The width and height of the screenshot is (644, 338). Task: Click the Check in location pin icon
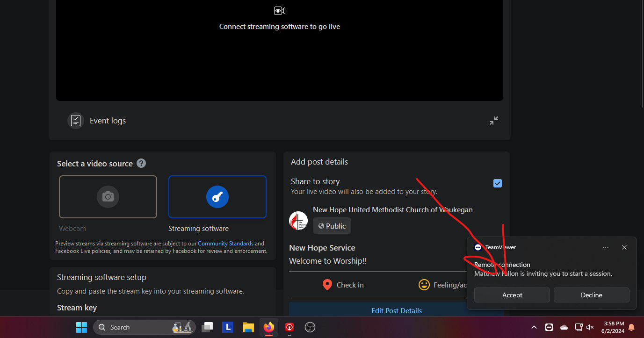[x=327, y=284]
